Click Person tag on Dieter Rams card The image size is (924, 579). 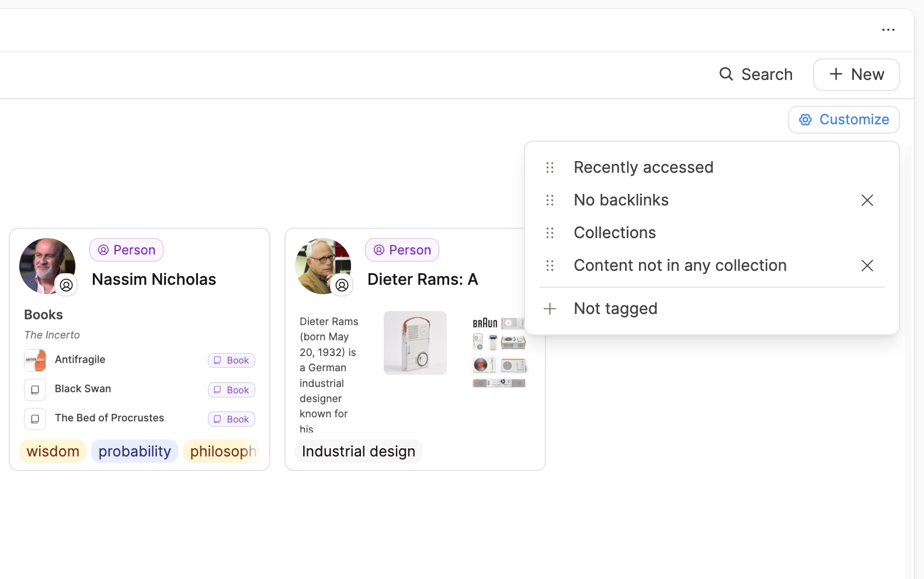[402, 250]
